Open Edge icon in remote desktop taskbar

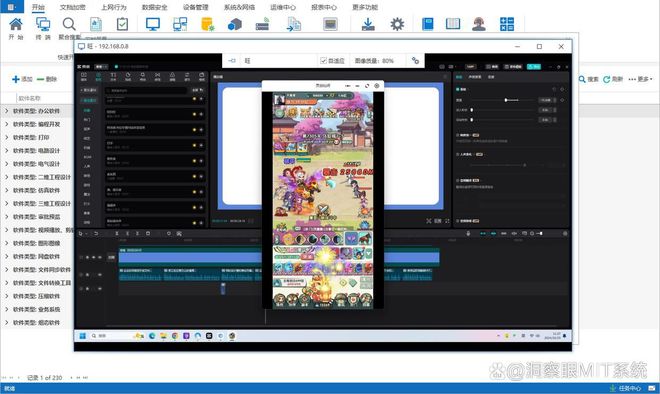point(152,336)
